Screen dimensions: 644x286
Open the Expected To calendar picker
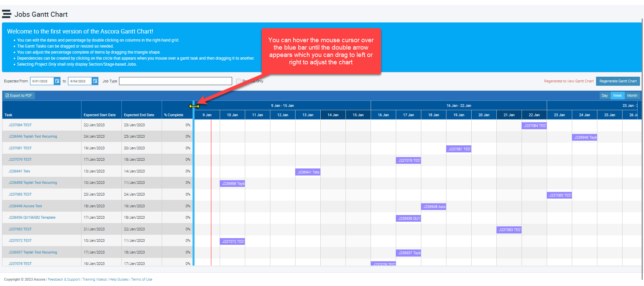point(95,81)
